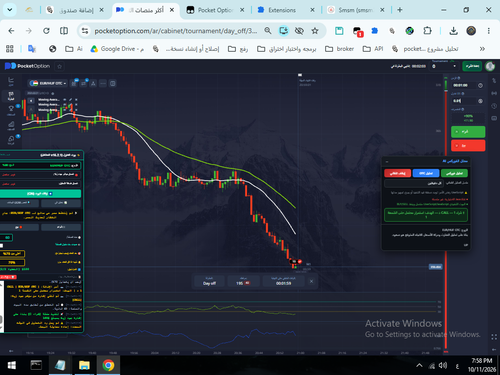Image resolution: width=500 pixels, height=375 pixels.
Task: Click the blue OTC analysis button
Action: [426, 173]
